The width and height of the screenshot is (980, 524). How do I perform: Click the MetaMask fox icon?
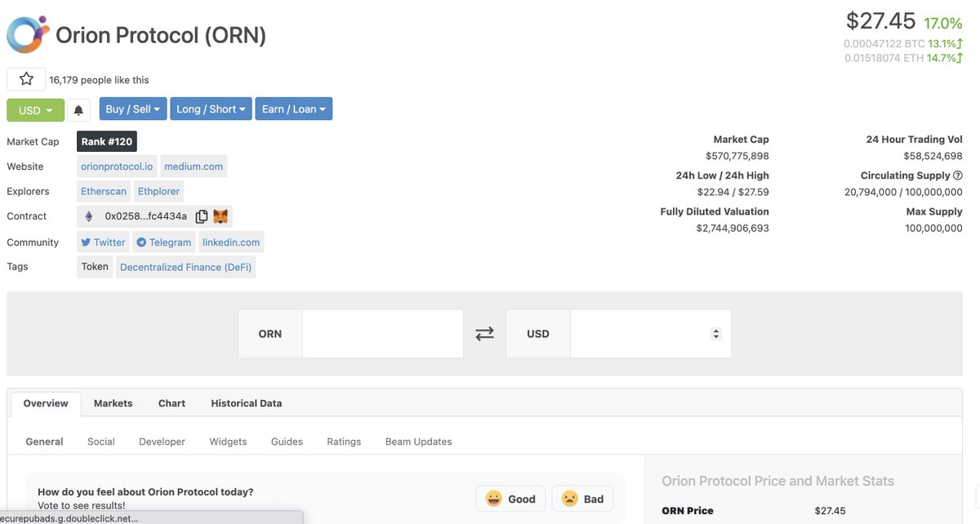point(221,216)
